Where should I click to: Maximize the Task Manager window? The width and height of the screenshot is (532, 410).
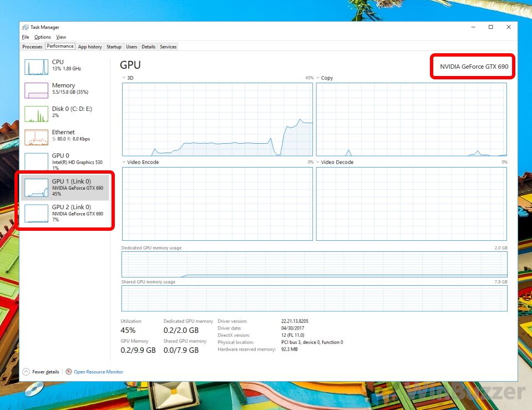click(490, 27)
